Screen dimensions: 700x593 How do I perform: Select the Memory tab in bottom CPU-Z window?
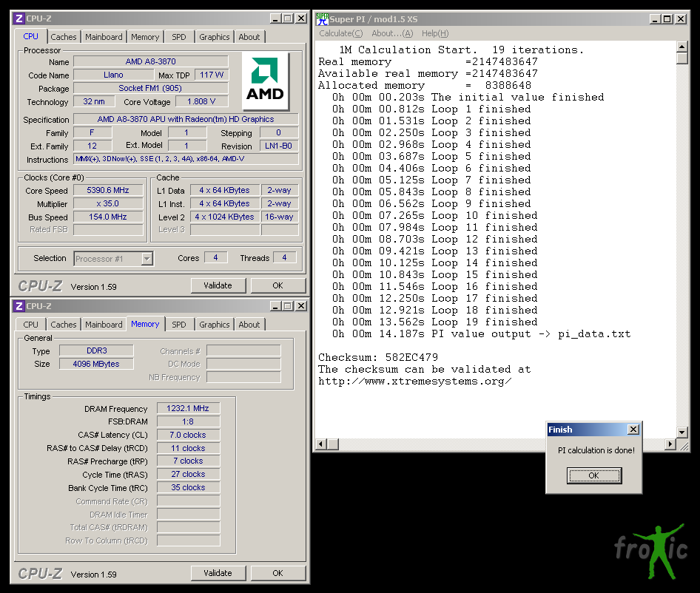tap(145, 324)
